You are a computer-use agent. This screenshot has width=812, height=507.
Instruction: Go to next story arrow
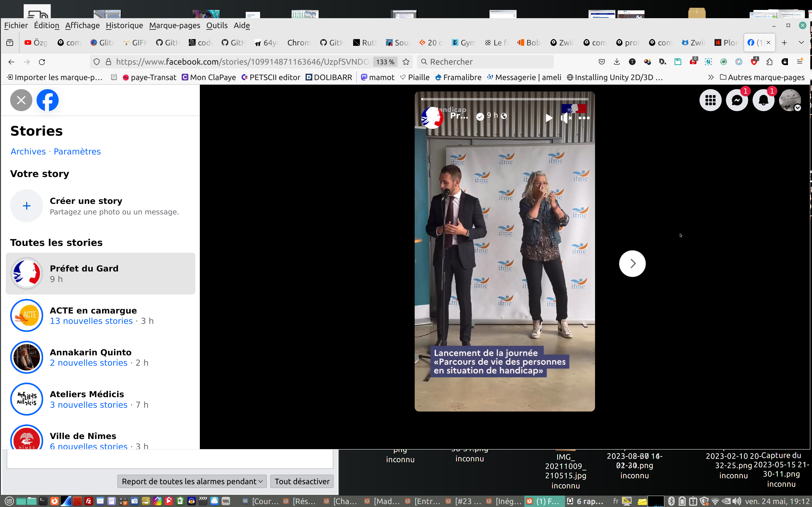[632, 264]
